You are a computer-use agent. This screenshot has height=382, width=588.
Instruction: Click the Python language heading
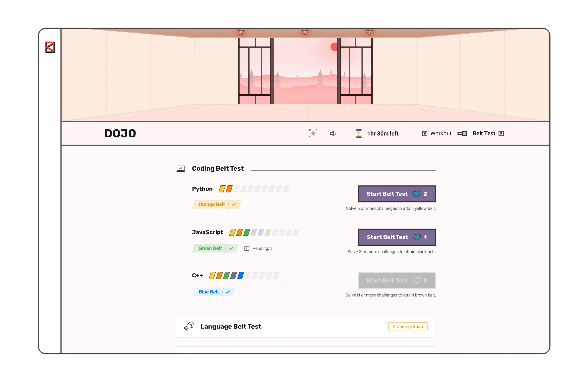tap(202, 189)
